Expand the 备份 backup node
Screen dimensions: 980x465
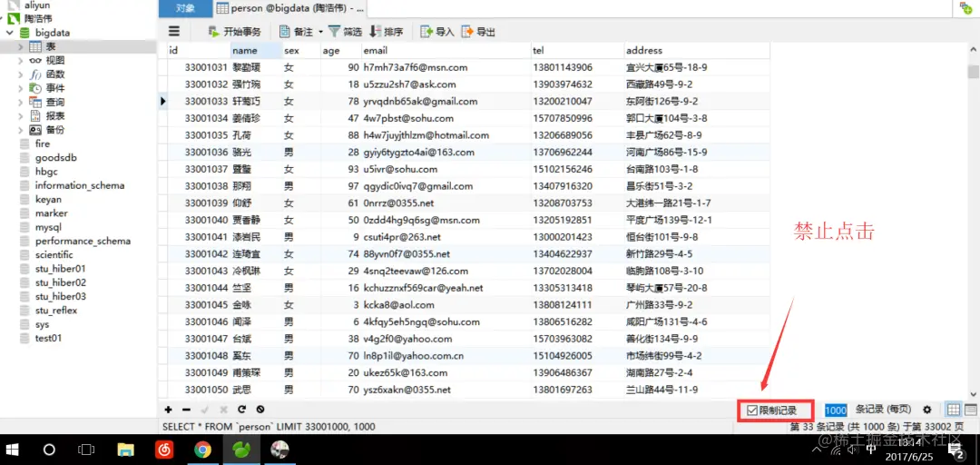pos(21,130)
